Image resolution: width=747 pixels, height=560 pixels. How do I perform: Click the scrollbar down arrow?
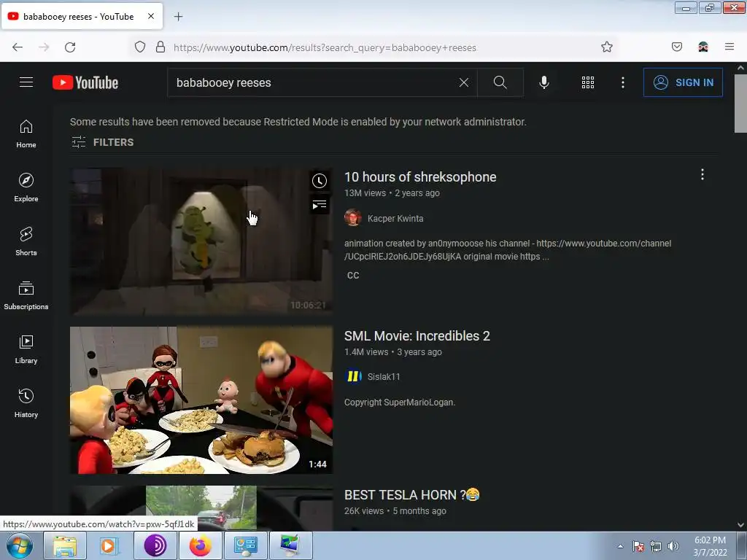(740, 525)
